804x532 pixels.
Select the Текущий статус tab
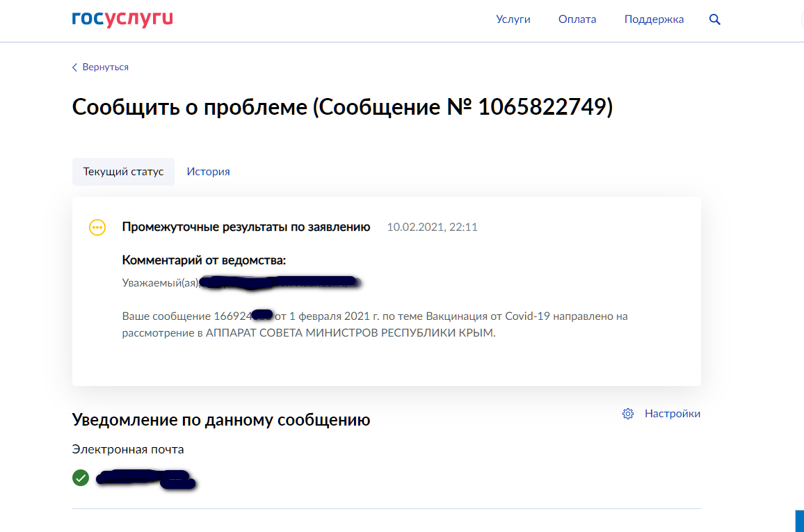tap(123, 172)
